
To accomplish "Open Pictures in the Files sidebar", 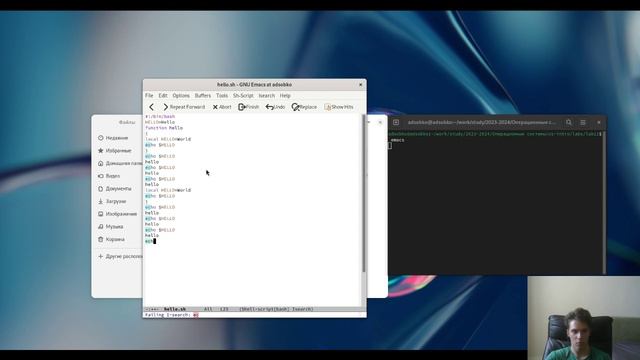I will [x=118, y=214].
